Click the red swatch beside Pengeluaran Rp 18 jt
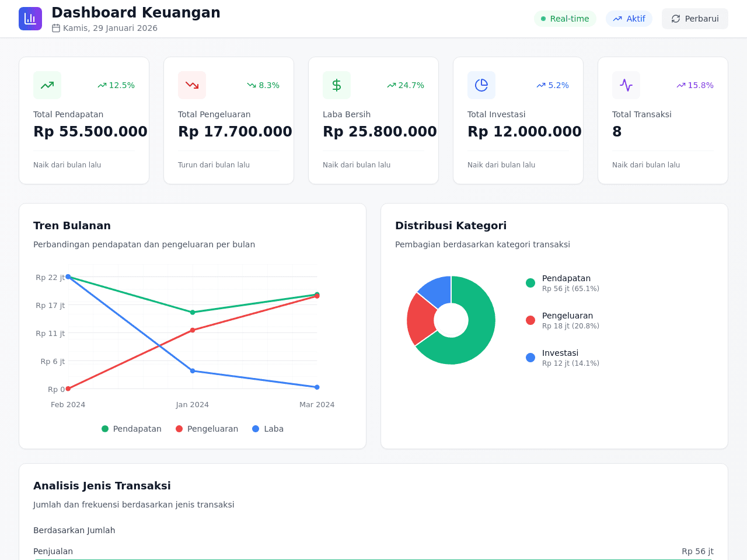Image resolution: width=747 pixels, height=560 pixels. click(x=530, y=320)
